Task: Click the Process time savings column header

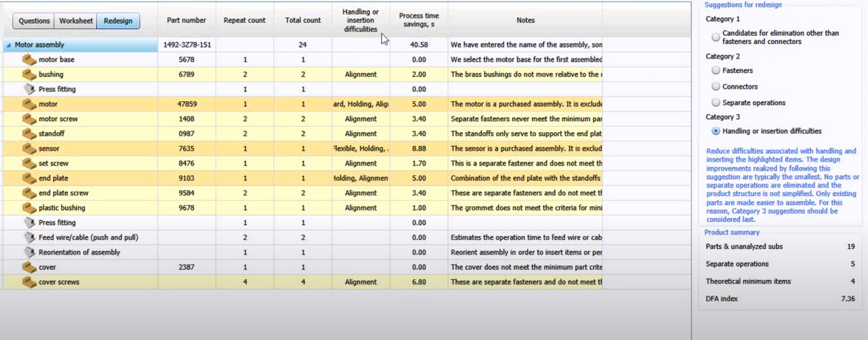Action: (x=419, y=20)
